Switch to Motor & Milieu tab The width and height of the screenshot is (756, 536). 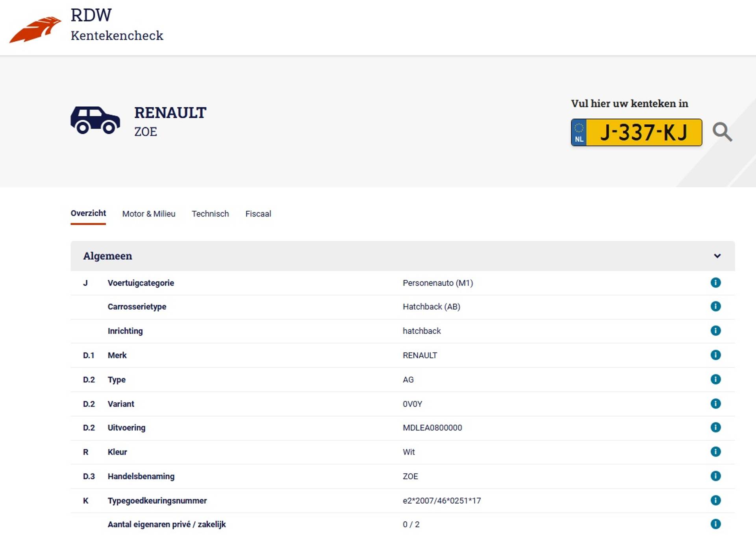point(148,214)
